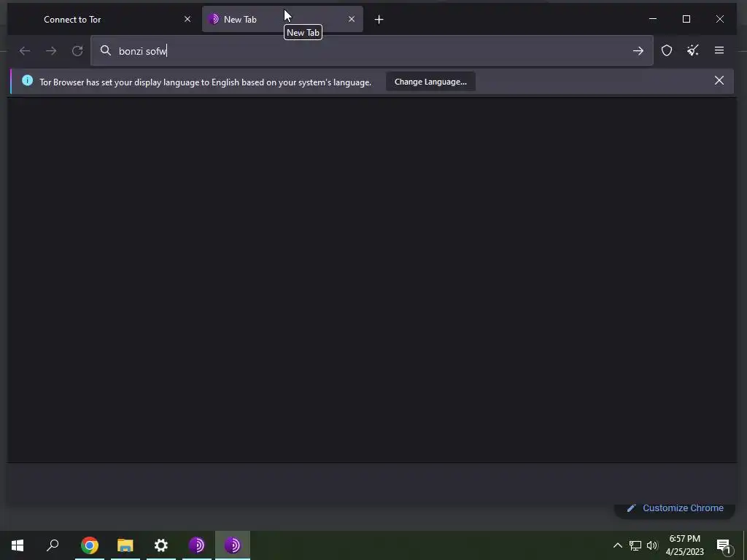Submit the search with the go arrow
Viewport: 747px width, 560px height.
tap(638, 50)
